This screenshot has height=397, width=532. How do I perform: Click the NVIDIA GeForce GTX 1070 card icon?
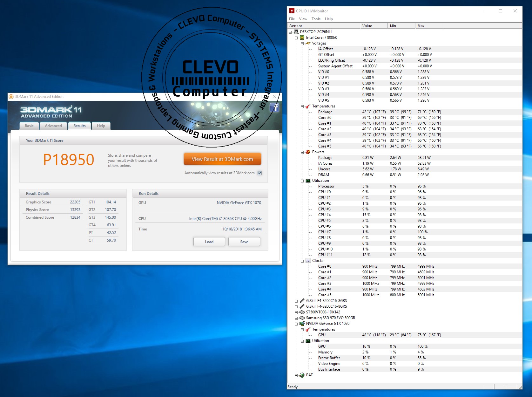302,324
